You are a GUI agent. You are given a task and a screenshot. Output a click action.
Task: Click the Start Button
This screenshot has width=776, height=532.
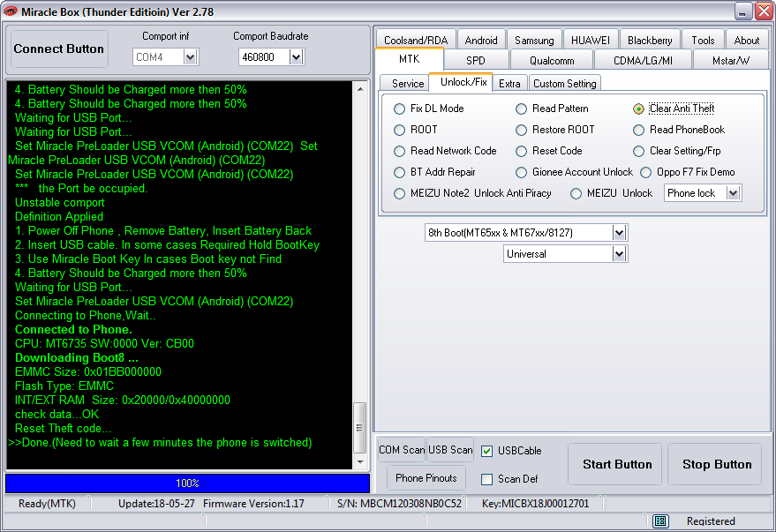pyautogui.click(x=616, y=464)
